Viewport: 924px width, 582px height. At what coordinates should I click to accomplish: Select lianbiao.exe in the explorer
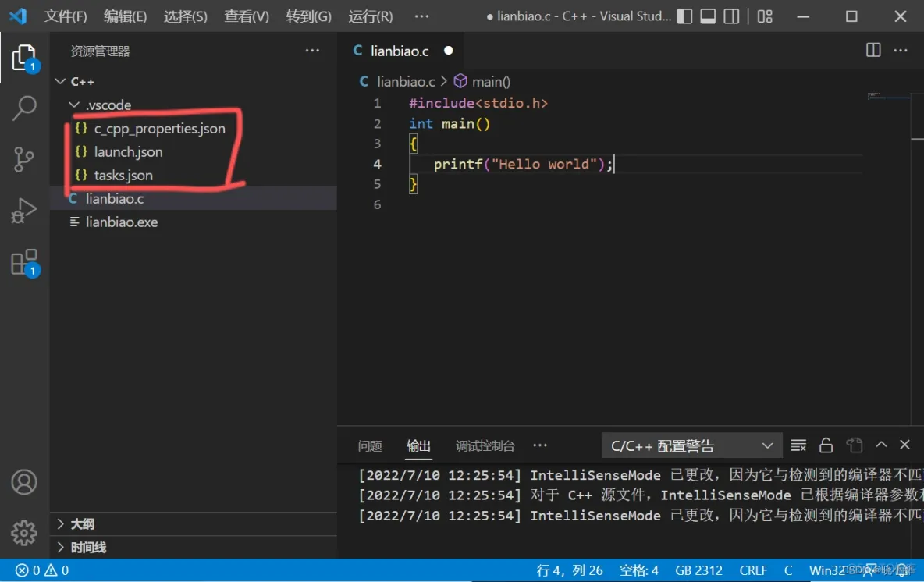194,222
